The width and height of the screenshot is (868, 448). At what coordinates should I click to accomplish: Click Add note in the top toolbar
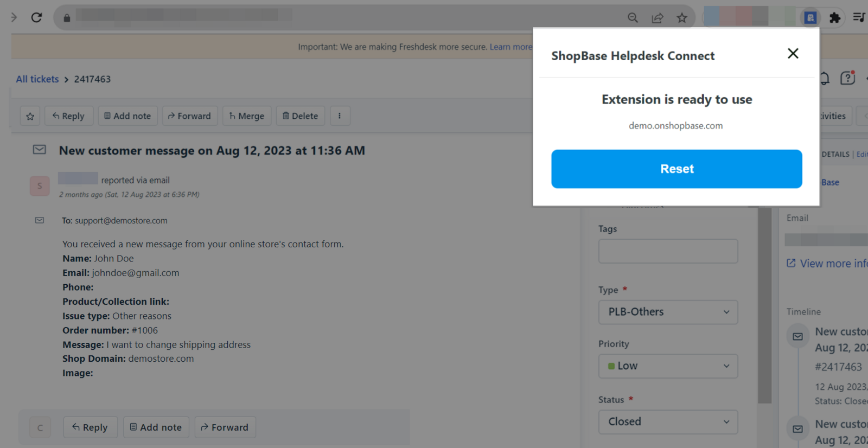[x=128, y=116]
